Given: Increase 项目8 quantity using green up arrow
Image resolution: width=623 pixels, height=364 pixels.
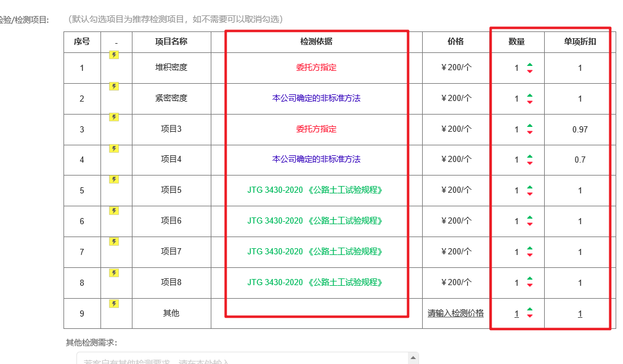Looking at the screenshot, I should point(529,279).
